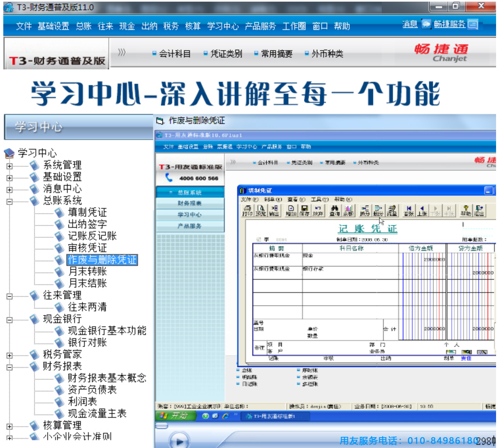Select the 学习中心 root tree node
Screen dimensions: 501x448
click(x=37, y=153)
